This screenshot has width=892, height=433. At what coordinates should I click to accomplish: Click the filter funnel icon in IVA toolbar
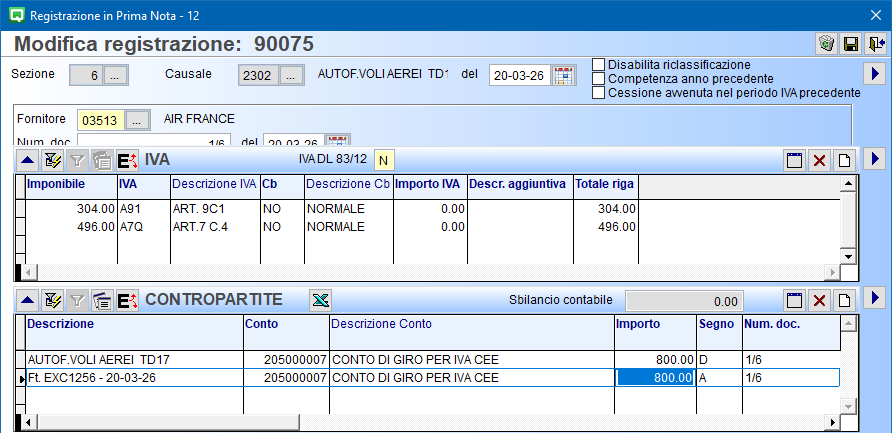[76, 160]
